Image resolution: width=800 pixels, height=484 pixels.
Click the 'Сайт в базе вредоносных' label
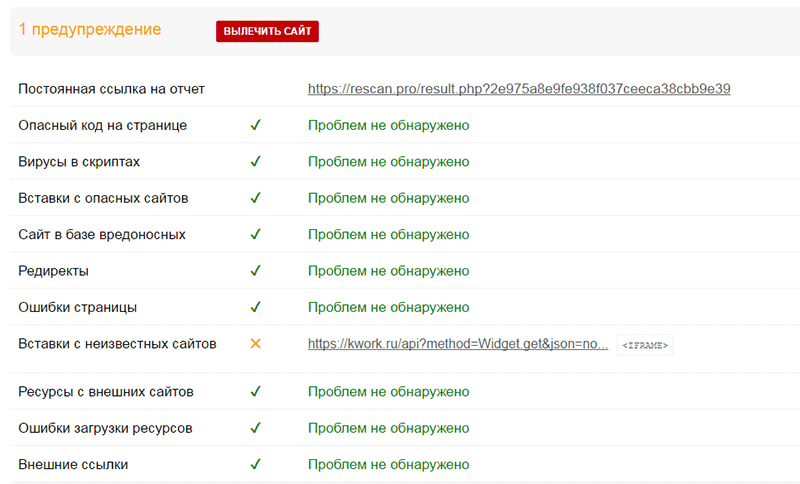point(102,235)
